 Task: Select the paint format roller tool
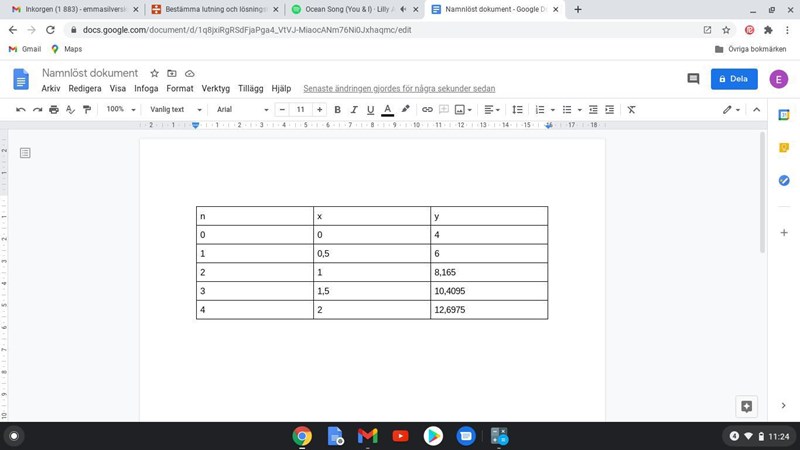click(x=87, y=109)
